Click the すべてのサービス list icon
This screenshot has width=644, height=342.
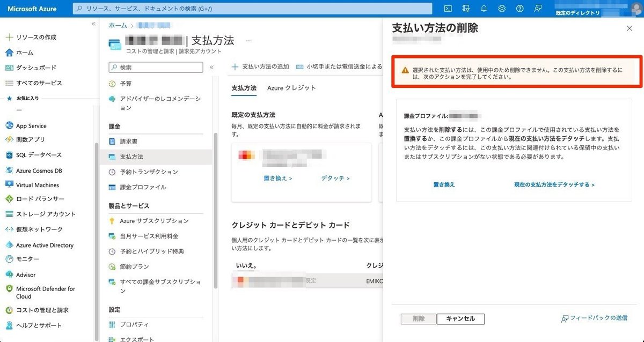(9, 83)
